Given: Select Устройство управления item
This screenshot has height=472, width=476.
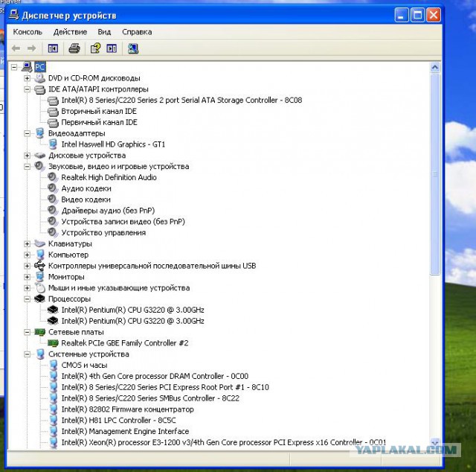Looking at the screenshot, I should click(x=103, y=232).
